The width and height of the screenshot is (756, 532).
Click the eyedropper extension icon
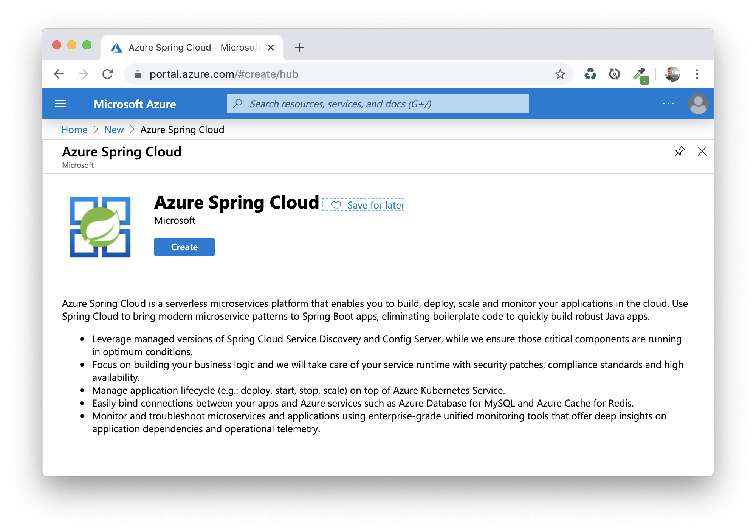click(640, 75)
